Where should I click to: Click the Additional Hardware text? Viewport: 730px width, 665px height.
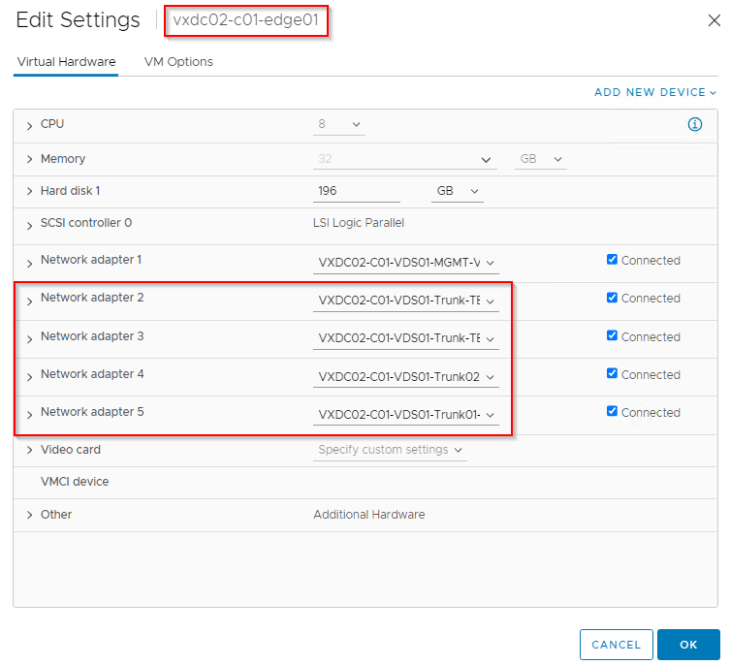(x=369, y=515)
